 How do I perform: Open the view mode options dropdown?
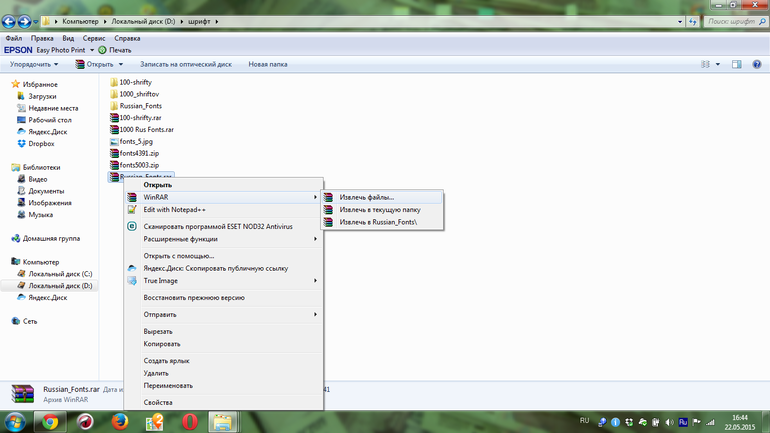(x=716, y=64)
